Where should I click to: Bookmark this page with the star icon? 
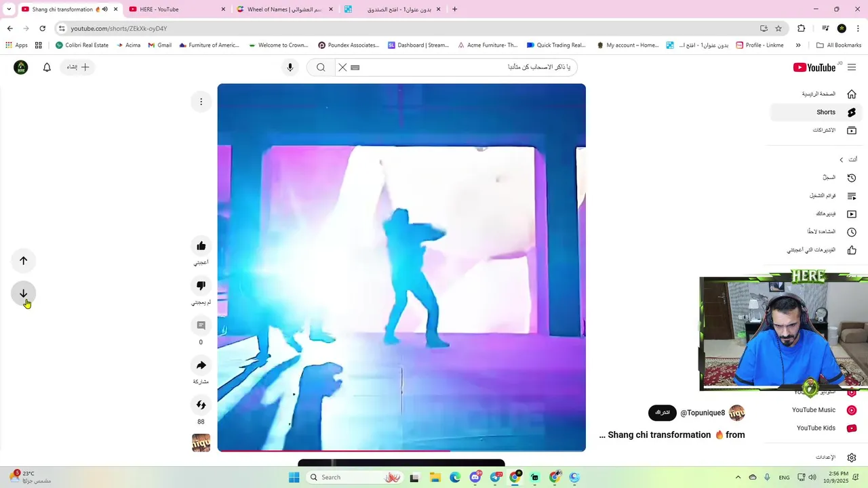coord(778,28)
